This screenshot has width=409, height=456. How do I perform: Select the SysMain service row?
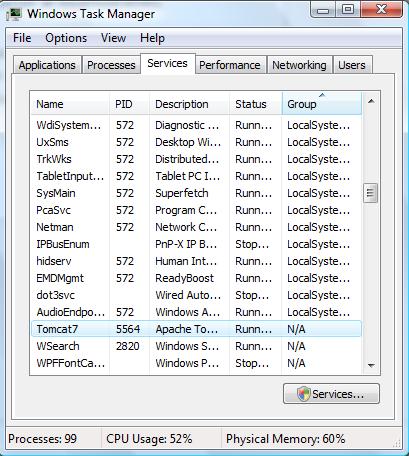pyautogui.click(x=196, y=193)
